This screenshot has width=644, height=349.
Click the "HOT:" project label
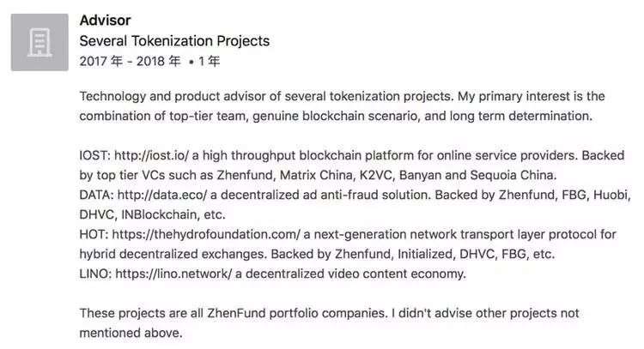click(x=94, y=234)
